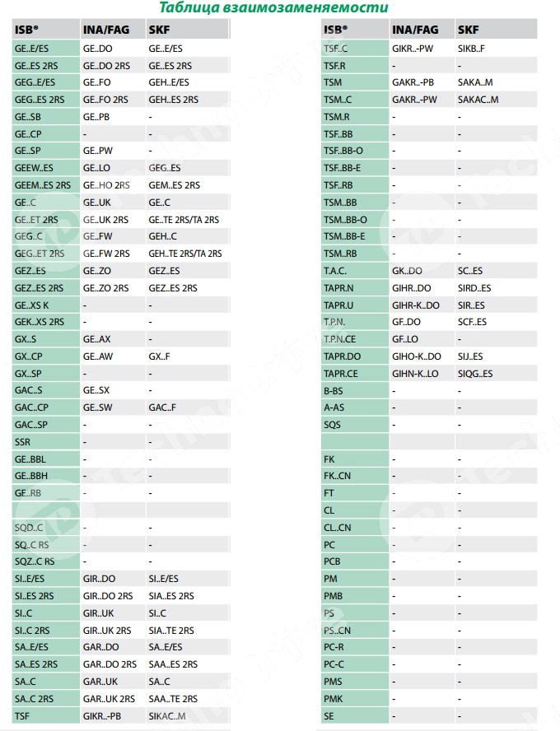
Task: Click the TAPR.DO row label
Action: (x=343, y=356)
